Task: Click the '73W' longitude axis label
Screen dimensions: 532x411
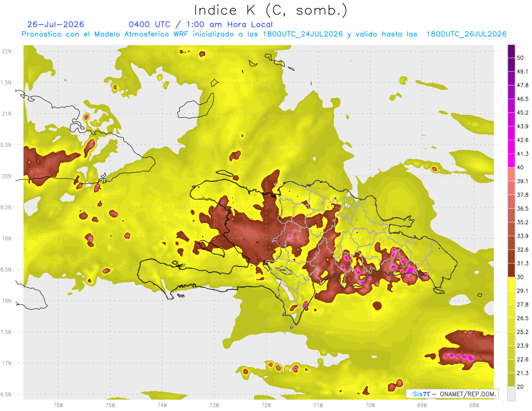Action: 214,405
